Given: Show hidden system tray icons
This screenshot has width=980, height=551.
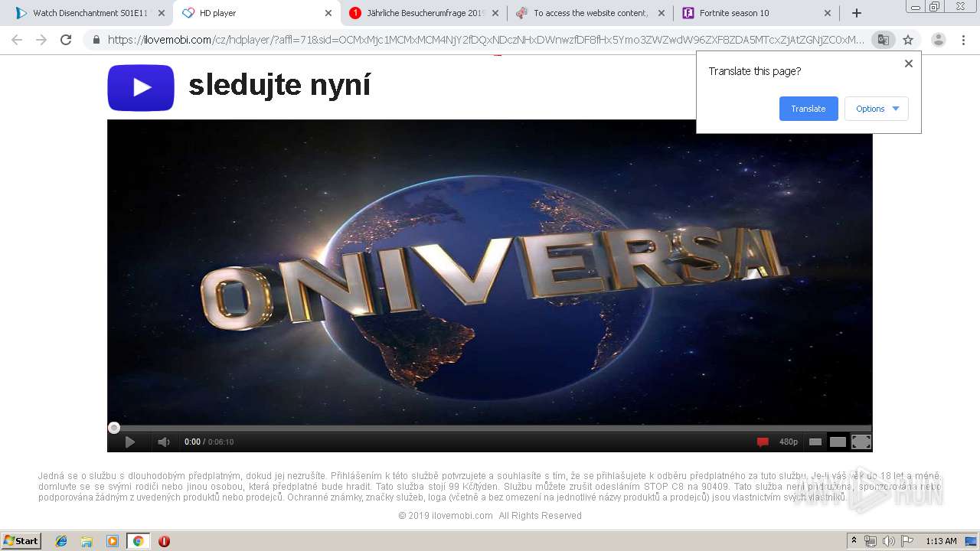Looking at the screenshot, I should pyautogui.click(x=854, y=541).
